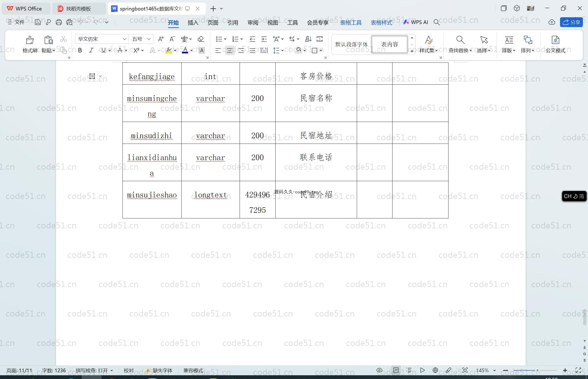
Task: Click the WPS AI button
Action: pos(415,22)
